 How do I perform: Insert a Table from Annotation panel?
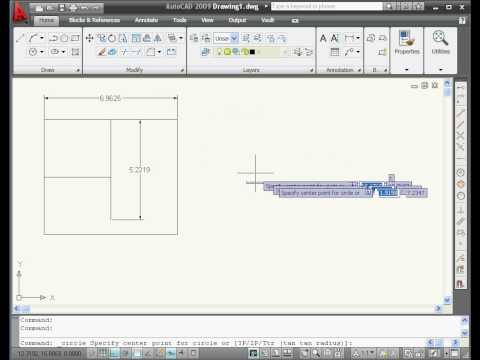(x=335, y=52)
